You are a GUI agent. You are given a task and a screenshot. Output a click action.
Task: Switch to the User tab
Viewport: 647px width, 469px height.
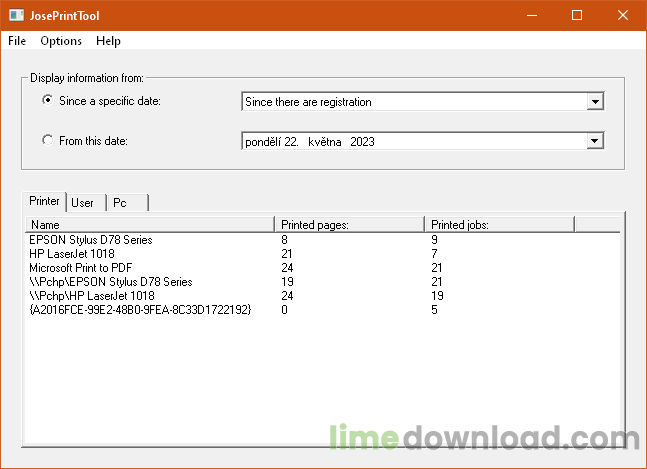(83, 202)
